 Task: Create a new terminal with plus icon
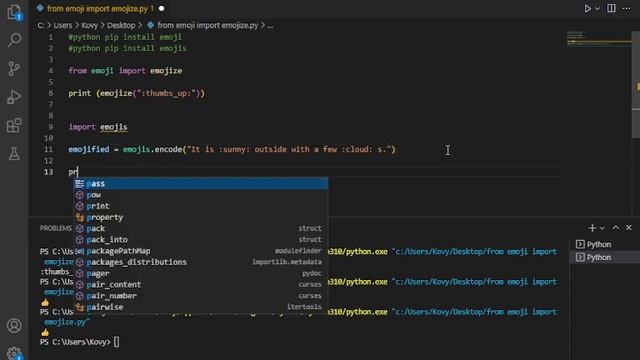pyautogui.click(x=592, y=228)
